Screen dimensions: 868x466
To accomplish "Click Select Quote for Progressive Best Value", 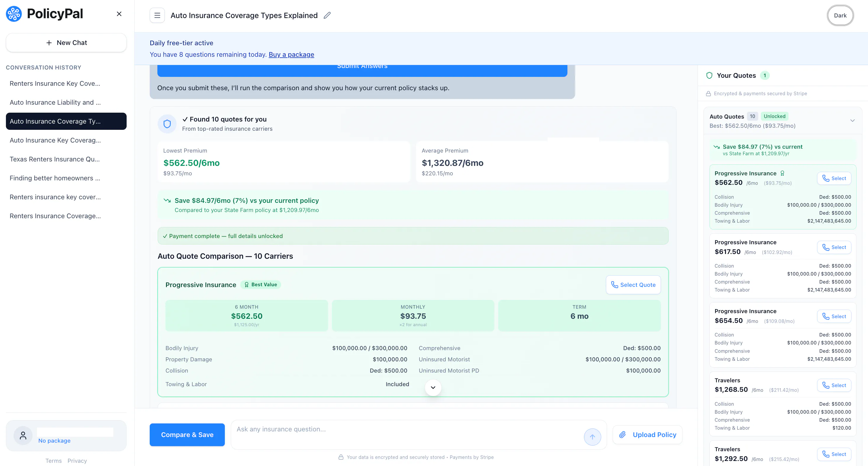I will 633,285.
